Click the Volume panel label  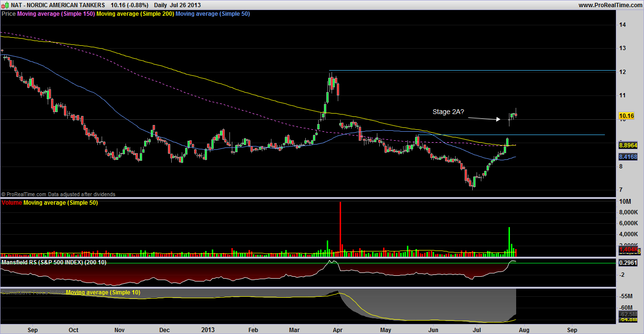pyautogui.click(x=11, y=203)
